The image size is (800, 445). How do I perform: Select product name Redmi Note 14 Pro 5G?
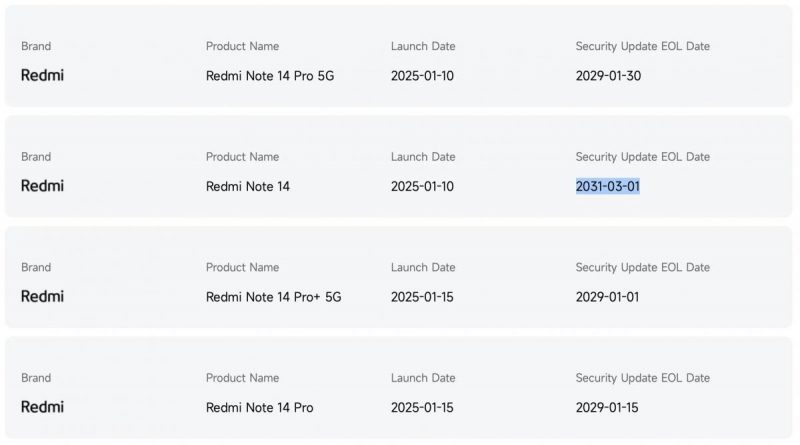click(x=270, y=76)
